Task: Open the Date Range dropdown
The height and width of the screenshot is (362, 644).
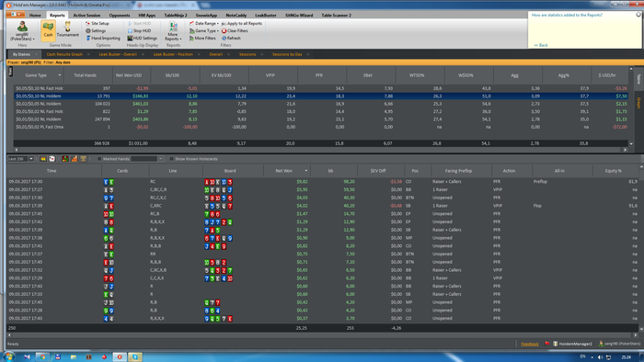Action: click(x=204, y=23)
